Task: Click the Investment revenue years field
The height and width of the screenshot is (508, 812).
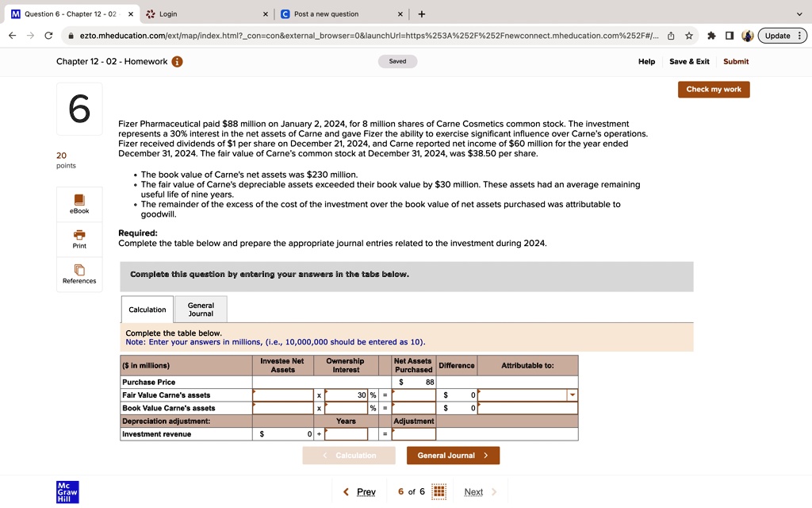Action: pos(346,434)
